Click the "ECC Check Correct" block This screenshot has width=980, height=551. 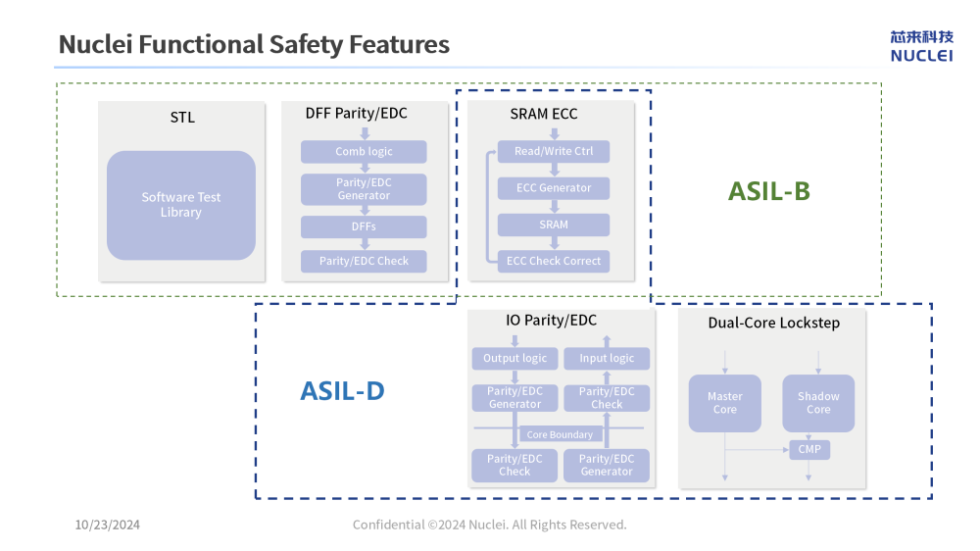(554, 261)
